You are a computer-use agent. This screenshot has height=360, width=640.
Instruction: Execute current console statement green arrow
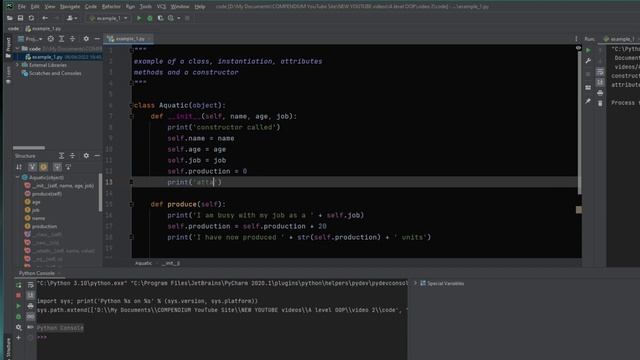pyautogui.click(x=18, y=306)
